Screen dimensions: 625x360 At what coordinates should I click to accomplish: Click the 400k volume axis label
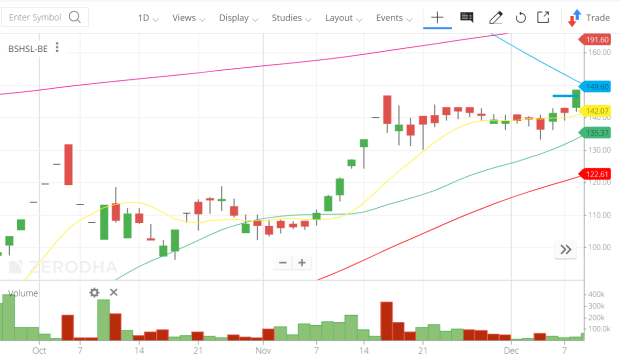click(596, 294)
